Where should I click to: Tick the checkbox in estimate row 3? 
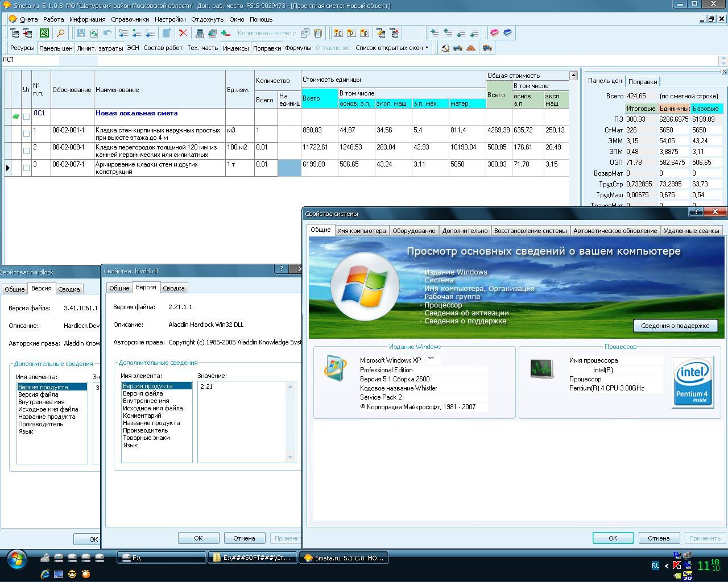click(26, 168)
